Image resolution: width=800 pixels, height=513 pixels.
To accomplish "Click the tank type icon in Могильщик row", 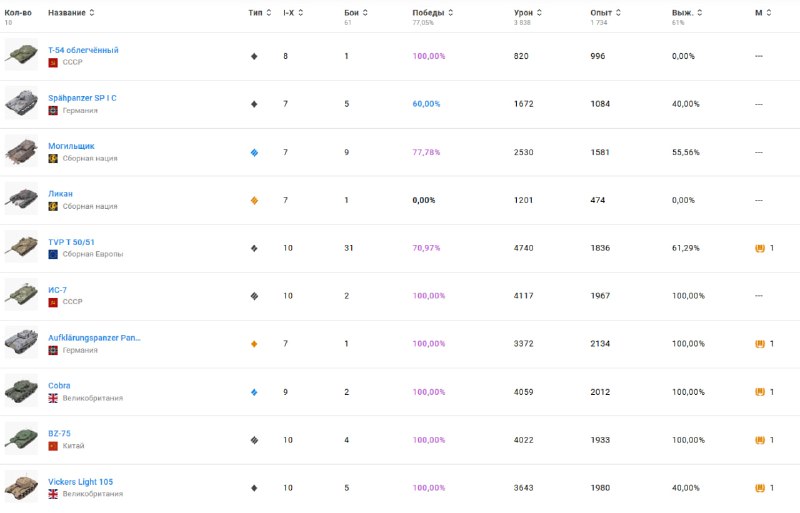I will coord(254,152).
